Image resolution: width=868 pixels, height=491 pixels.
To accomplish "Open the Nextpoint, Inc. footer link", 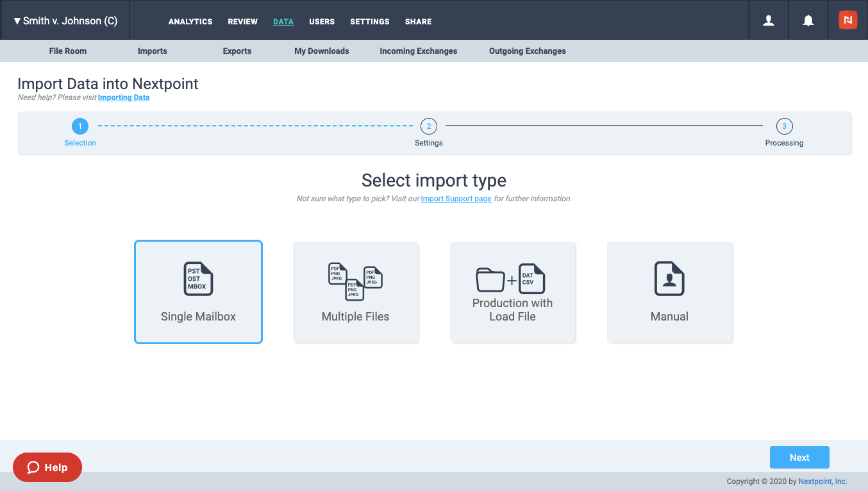I will tap(822, 481).
